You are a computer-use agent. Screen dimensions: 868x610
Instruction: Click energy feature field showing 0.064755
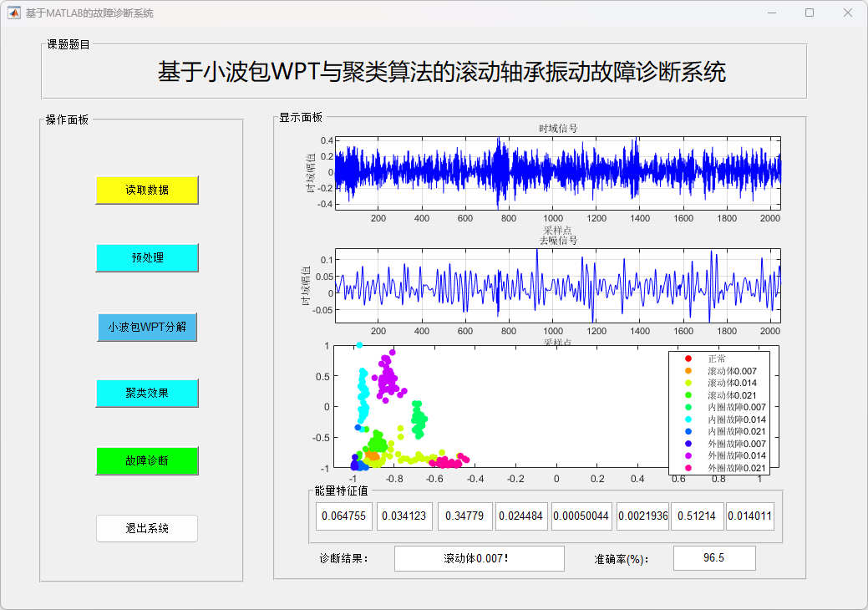coord(344,516)
